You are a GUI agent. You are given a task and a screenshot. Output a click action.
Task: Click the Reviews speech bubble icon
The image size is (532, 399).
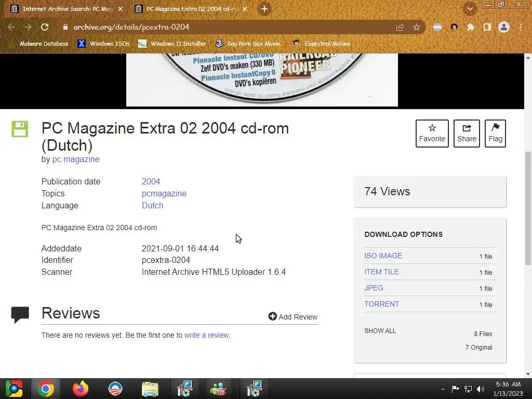[20, 314]
